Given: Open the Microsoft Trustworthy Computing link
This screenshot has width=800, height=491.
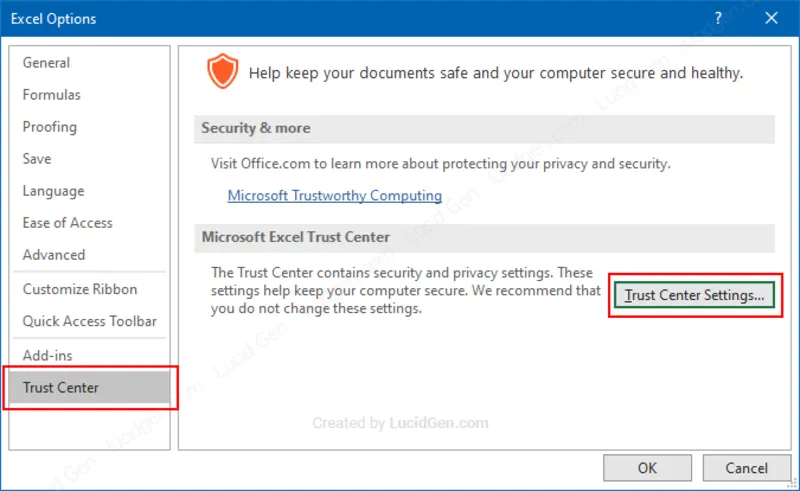Looking at the screenshot, I should [x=334, y=195].
